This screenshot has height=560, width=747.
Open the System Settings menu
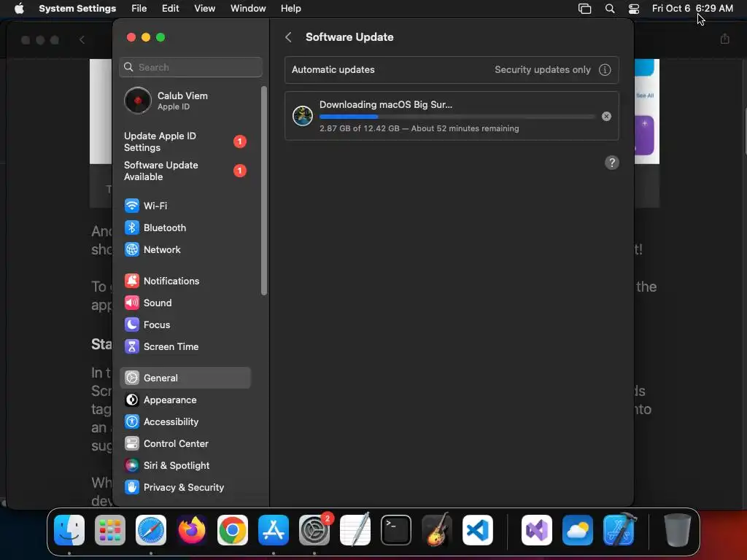coord(77,9)
